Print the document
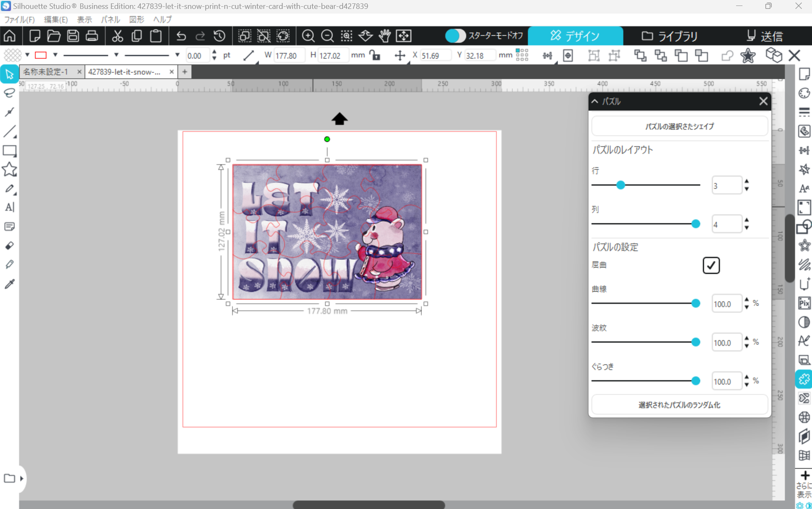Screen dimensions: 812x509 click(x=92, y=36)
